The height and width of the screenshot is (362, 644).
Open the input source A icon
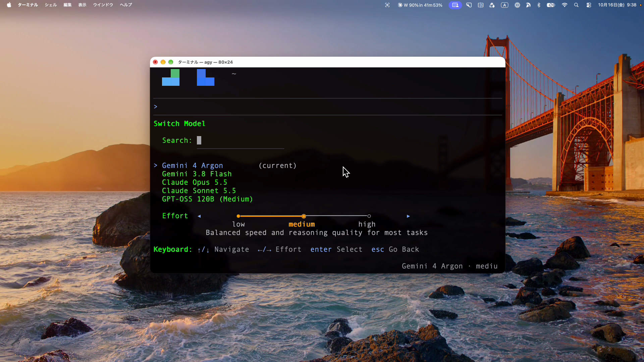504,5
